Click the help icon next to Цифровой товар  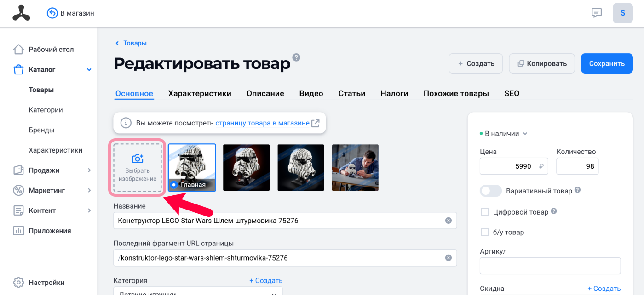coord(554,211)
